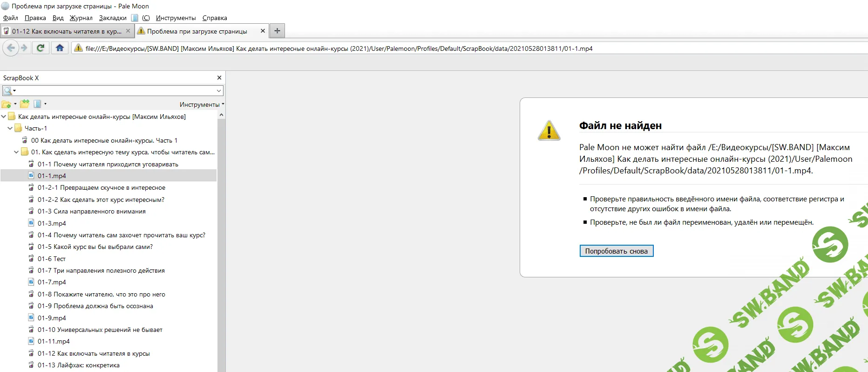This screenshot has width=868, height=372.
Task: Collapse the Часть-1 folder
Action: coord(10,128)
